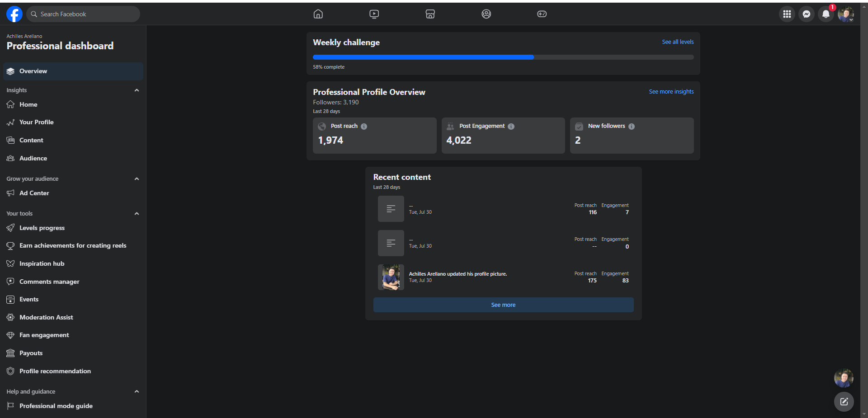Viewport: 868px width, 418px height.
Task: Open the Video tab icon in top navigation
Action: tap(374, 14)
